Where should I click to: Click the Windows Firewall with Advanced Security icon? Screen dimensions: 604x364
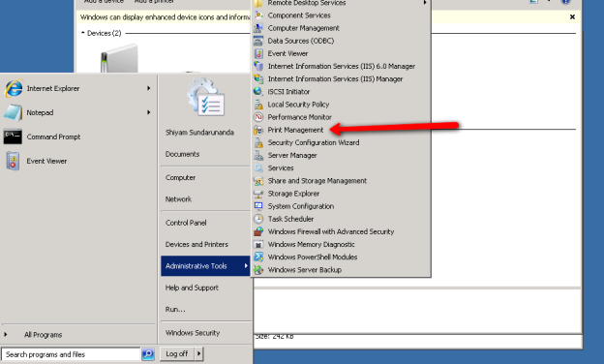(x=258, y=231)
